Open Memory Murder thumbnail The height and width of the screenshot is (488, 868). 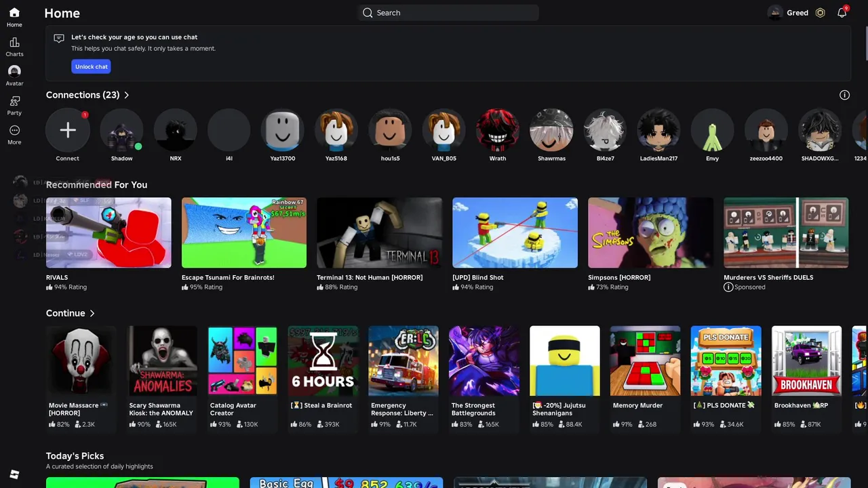pyautogui.click(x=646, y=361)
